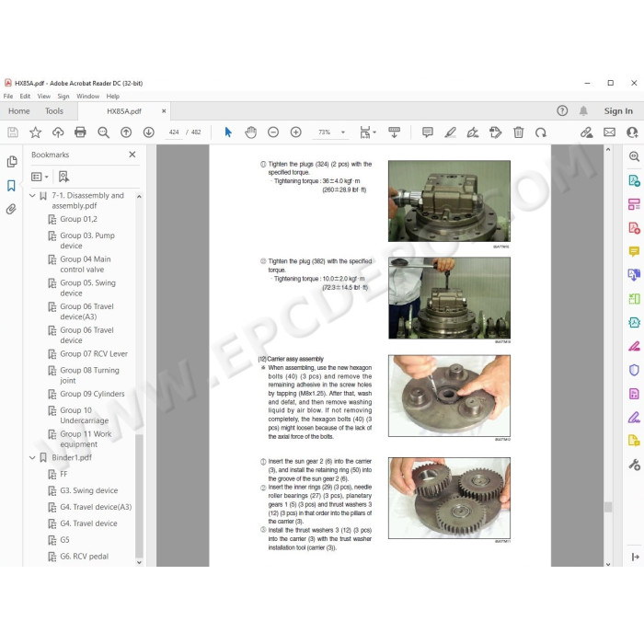Open Comment tool in right pane

pyautogui.click(x=634, y=251)
